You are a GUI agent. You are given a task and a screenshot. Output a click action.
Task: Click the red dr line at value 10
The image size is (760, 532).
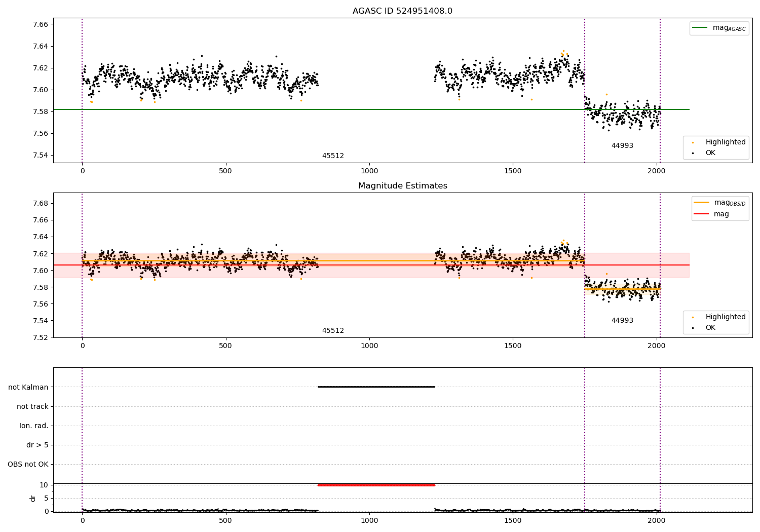click(x=376, y=485)
